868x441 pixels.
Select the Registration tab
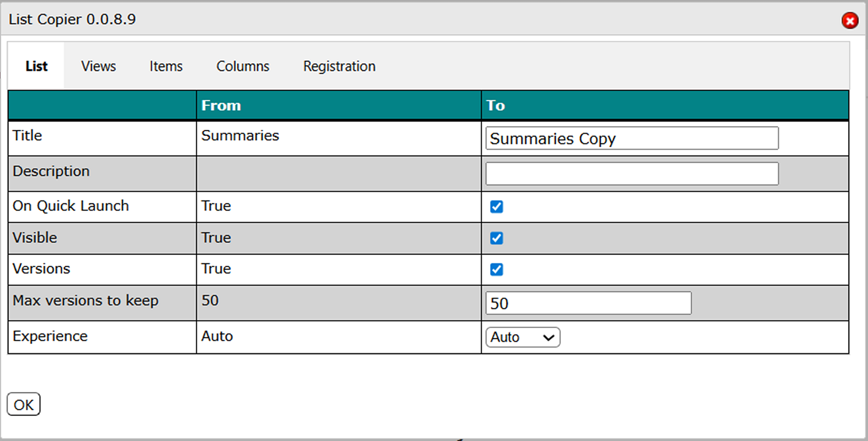pyautogui.click(x=339, y=66)
